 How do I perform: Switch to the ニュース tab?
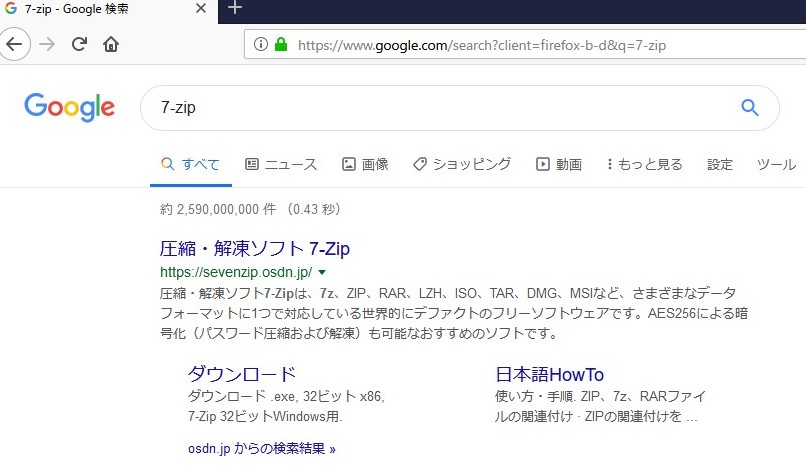click(281, 165)
